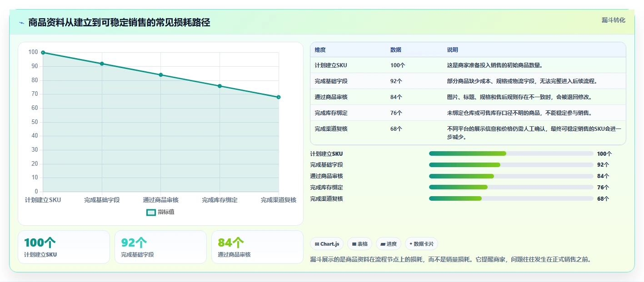This screenshot has width=644, height=282.
Task: Click the 漏斗转化 label in the header
Action: coord(613,20)
